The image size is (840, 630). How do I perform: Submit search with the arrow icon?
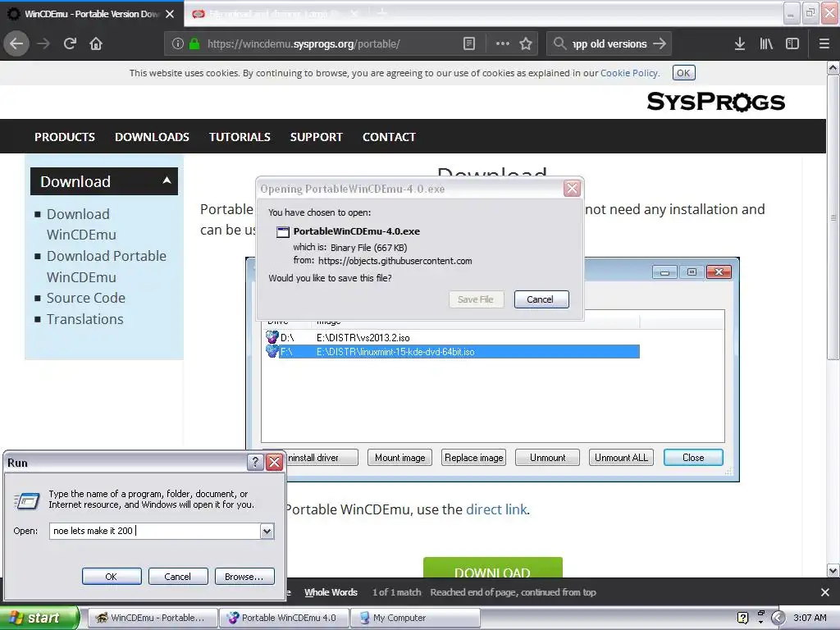click(x=660, y=43)
